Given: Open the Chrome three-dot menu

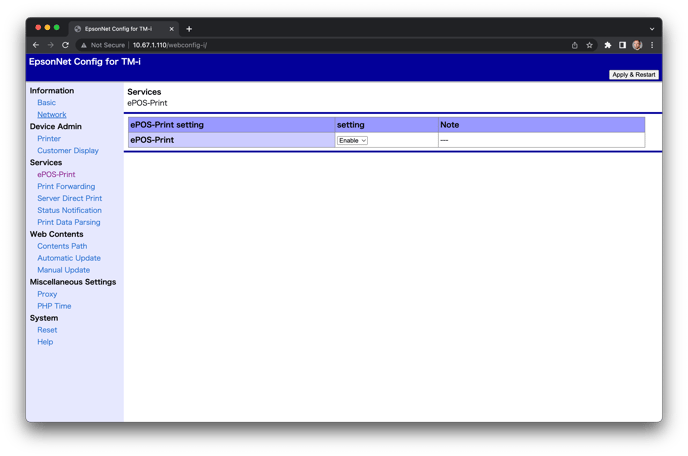Looking at the screenshot, I should 652,45.
